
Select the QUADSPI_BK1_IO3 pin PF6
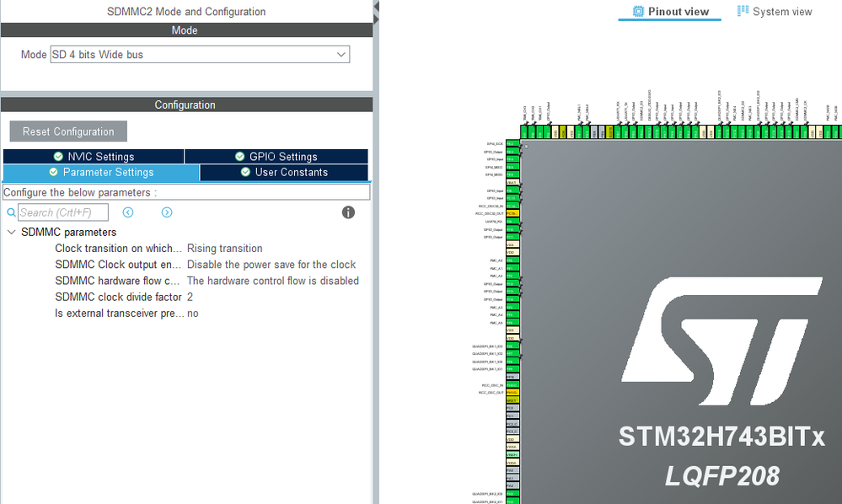point(512,346)
